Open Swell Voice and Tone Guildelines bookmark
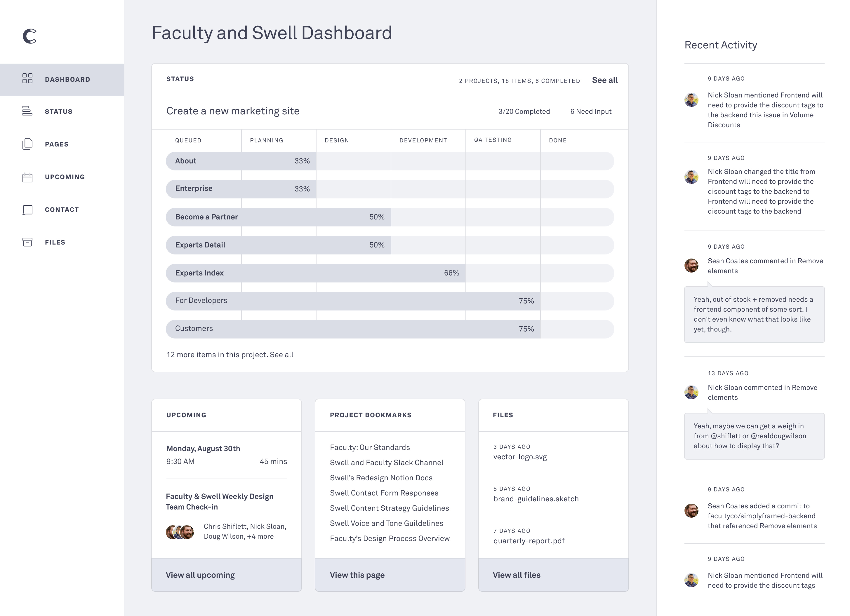The height and width of the screenshot is (616, 850). [x=386, y=523]
